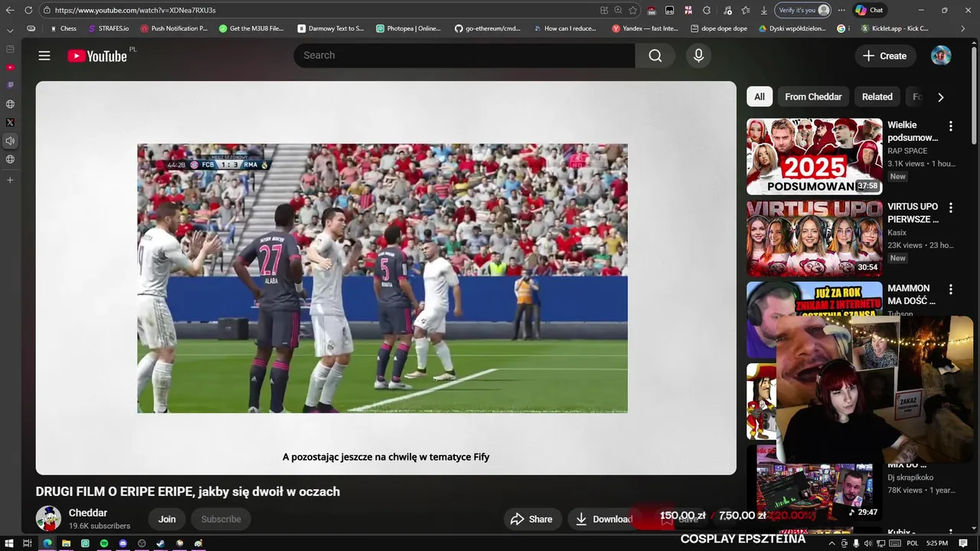980x551 pixels.
Task: Open Cheddar channel avatar
Action: 49,519
